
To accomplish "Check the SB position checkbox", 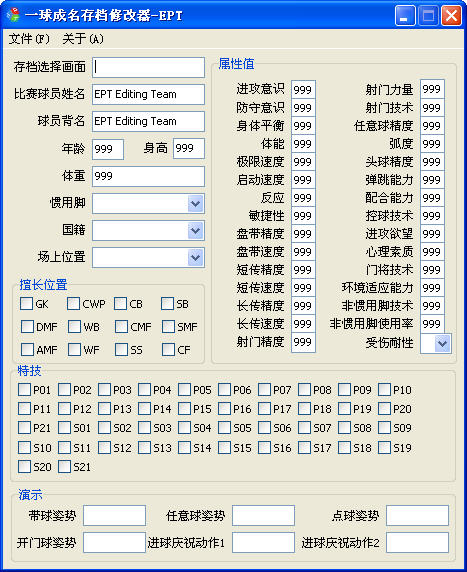I will [x=167, y=304].
